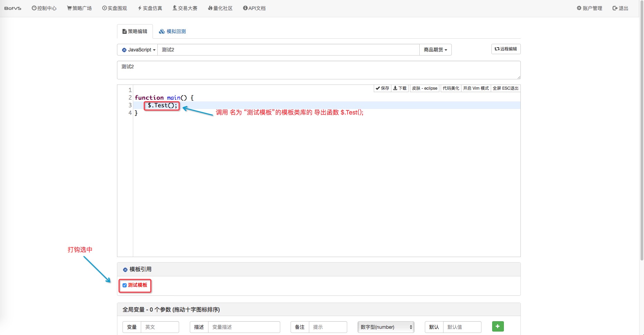The width and height of the screenshot is (644, 335).
Task: Open 数字型(number) type dropdown
Action: coord(386,327)
